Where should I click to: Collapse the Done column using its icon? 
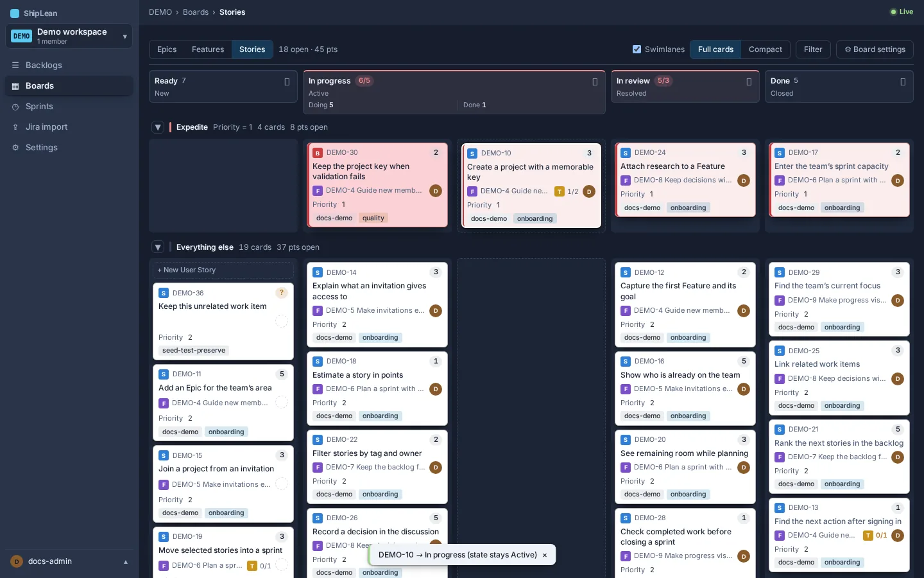coord(903,82)
